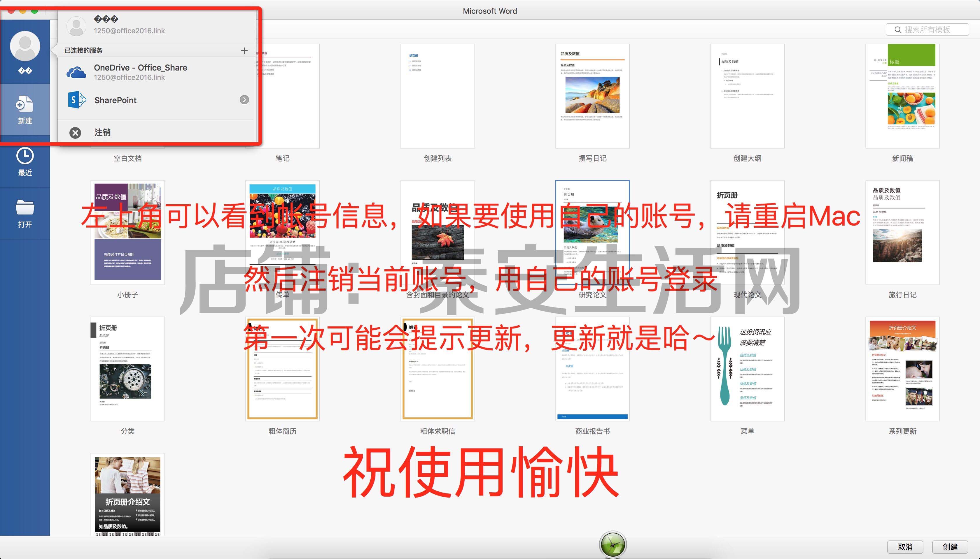Click the 空白文档 template label

[x=127, y=158]
